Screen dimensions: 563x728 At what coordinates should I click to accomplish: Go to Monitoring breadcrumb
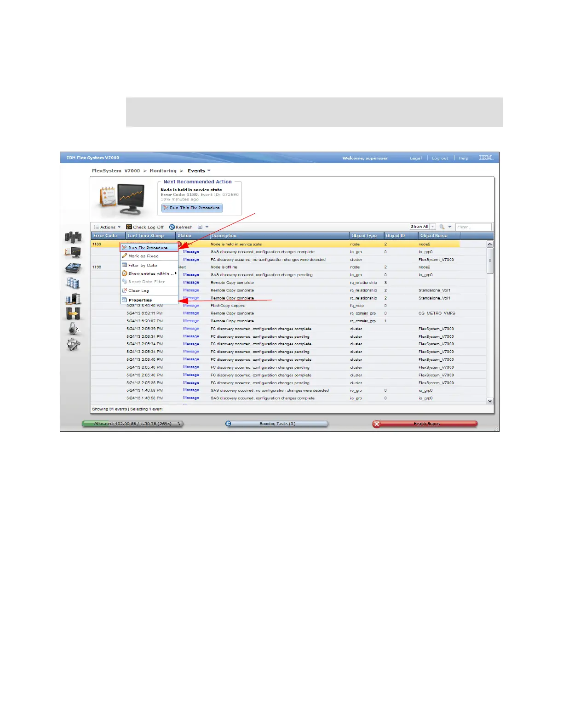coord(163,171)
